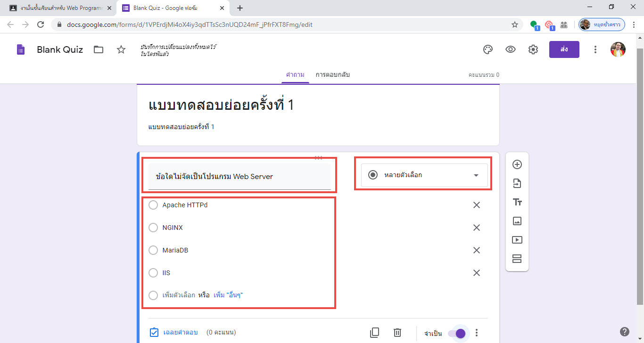Open the red spiral extension icon
The width and height of the screenshot is (644, 343).
point(549,24)
